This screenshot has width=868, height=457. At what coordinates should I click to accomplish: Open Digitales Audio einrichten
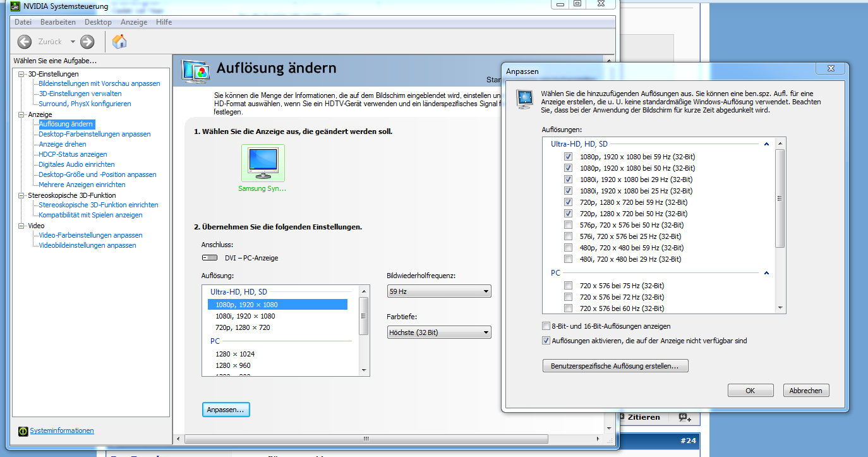[76, 164]
